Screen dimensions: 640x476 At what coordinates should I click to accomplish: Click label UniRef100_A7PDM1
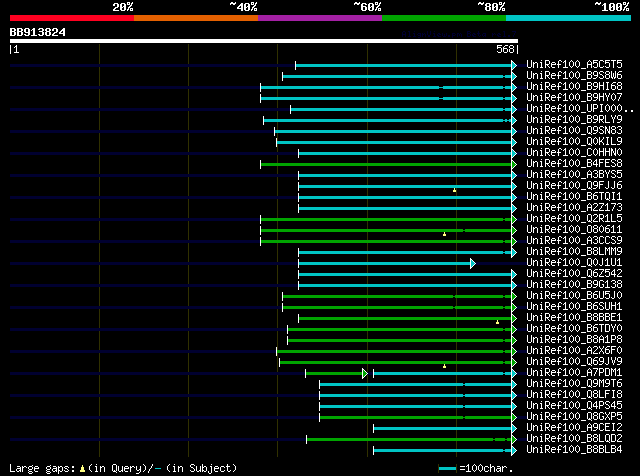pos(574,373)
